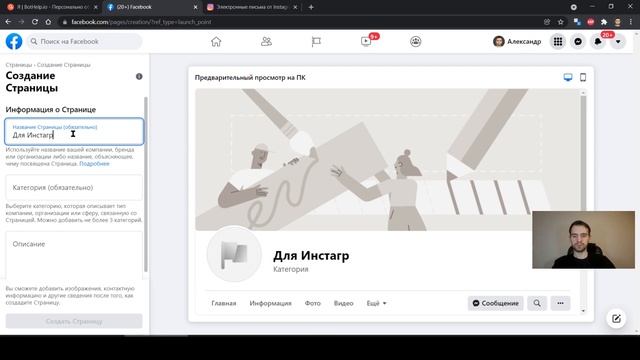The height and width of the screenshot is (360, 640).
Task: Go forward in browser
Action: click(x=21, y=22)
